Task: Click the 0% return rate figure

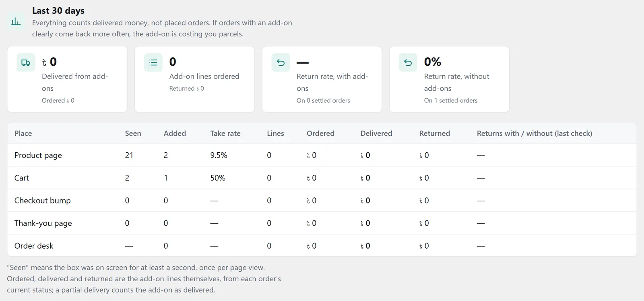Action: tap(432, 62)
